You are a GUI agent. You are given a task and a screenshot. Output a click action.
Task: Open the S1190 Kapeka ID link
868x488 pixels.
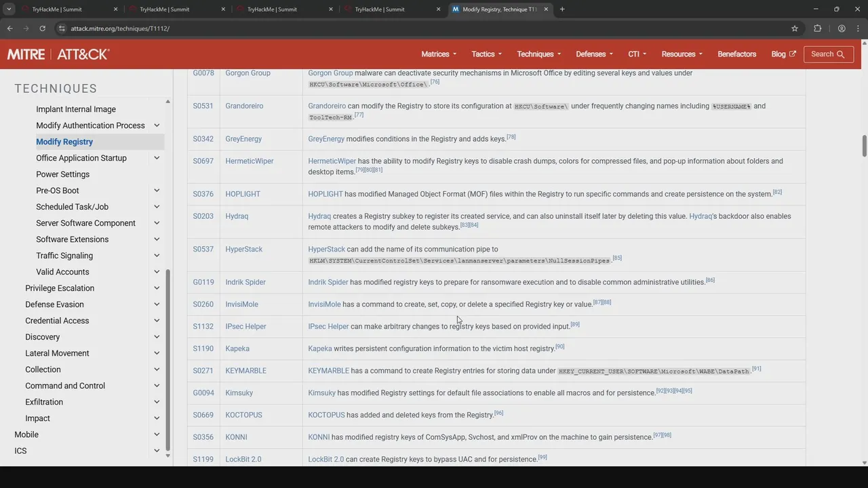pyautogui.click(x=203, y=348)
